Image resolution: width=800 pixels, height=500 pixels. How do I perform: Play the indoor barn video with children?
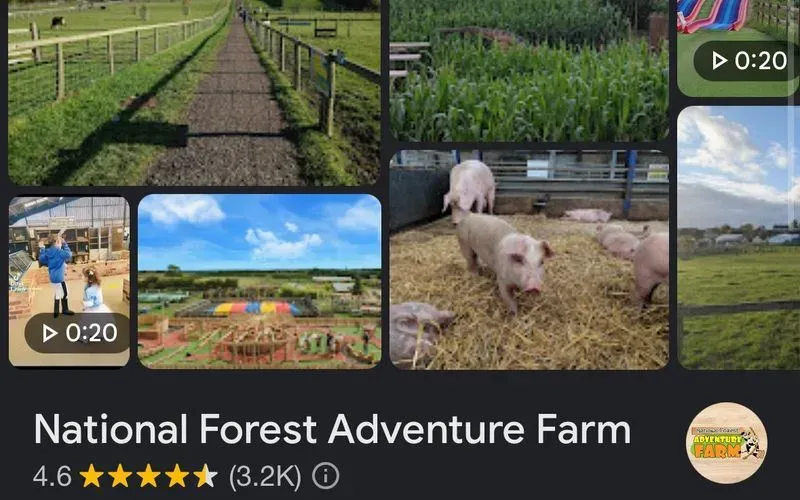(69, 281)
